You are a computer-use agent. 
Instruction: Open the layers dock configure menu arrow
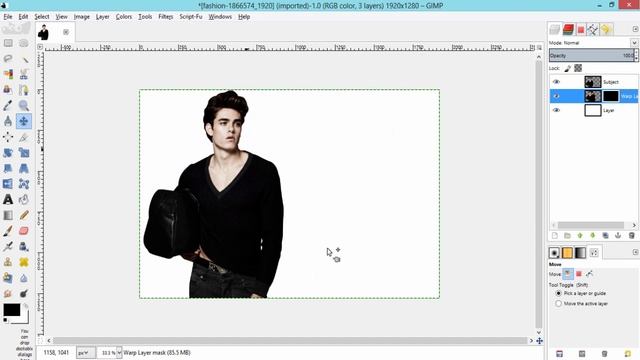635,29
